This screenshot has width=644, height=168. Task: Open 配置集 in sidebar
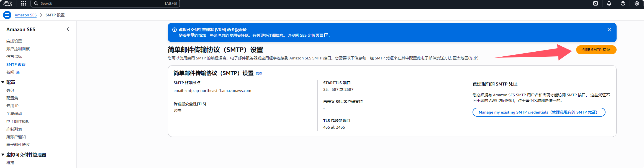click(x=12, y=98)
